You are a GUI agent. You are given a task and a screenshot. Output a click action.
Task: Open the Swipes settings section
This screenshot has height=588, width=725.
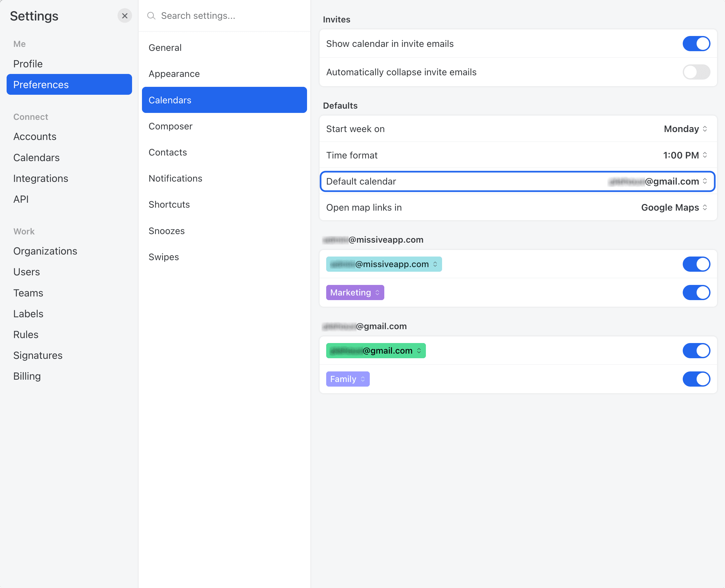click(163, 257)
